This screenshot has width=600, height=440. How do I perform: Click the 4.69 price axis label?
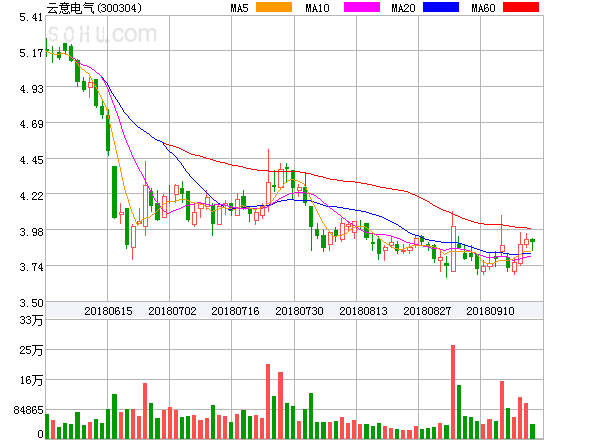click(31, 124)
